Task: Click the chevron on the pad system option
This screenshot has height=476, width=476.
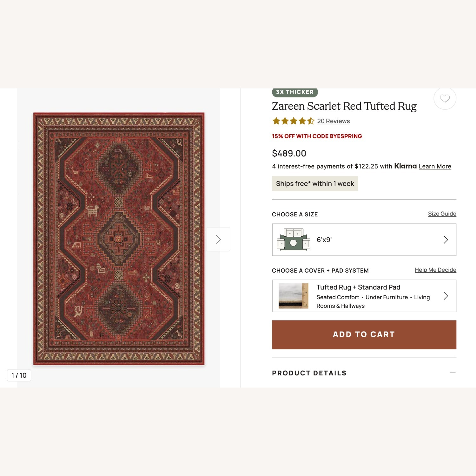Action: [x=446, y=296]
